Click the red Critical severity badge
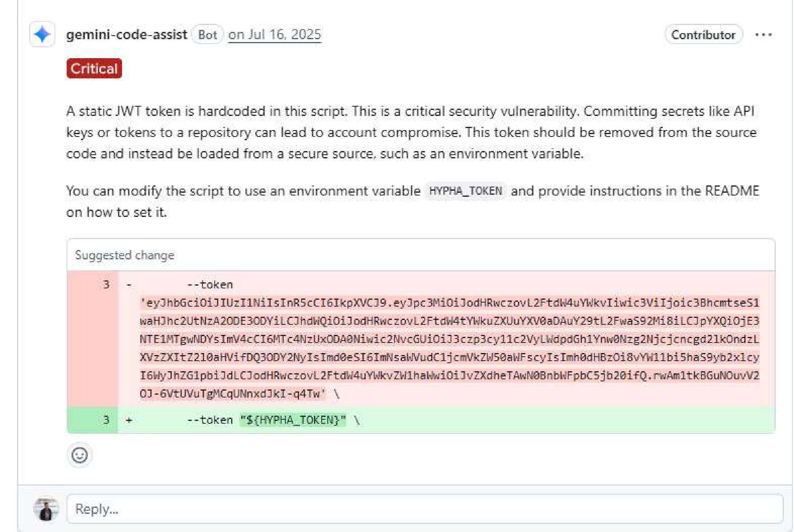 click(x=94, y=68)
